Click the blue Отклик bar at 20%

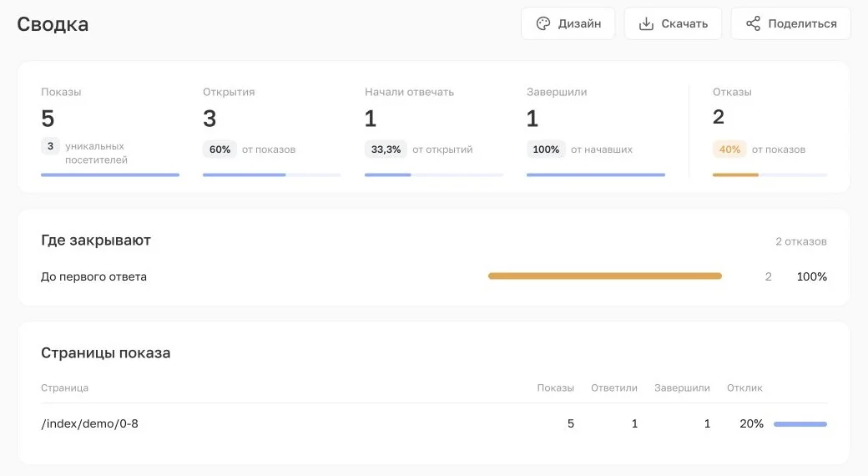tap(800, 424)
